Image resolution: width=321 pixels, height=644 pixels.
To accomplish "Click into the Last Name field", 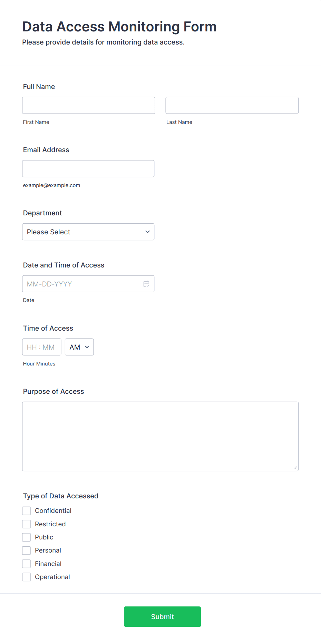I will (x=232, y=105).
